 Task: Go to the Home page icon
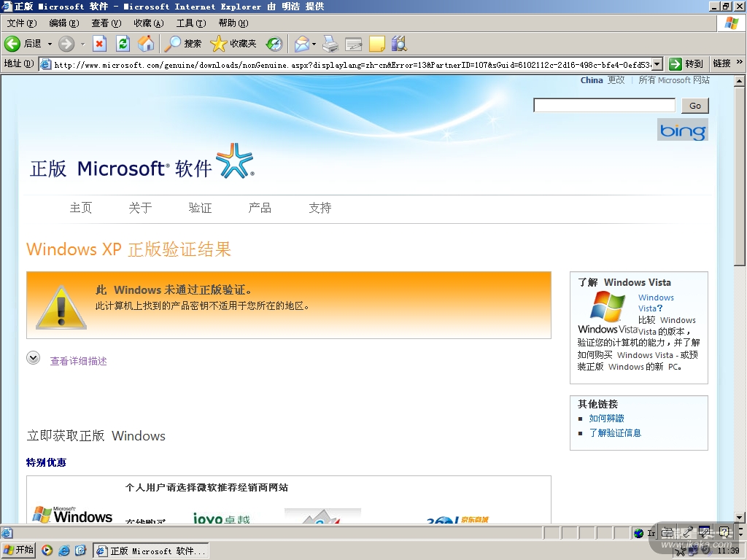pyautogui.click(x=146, y=44)
